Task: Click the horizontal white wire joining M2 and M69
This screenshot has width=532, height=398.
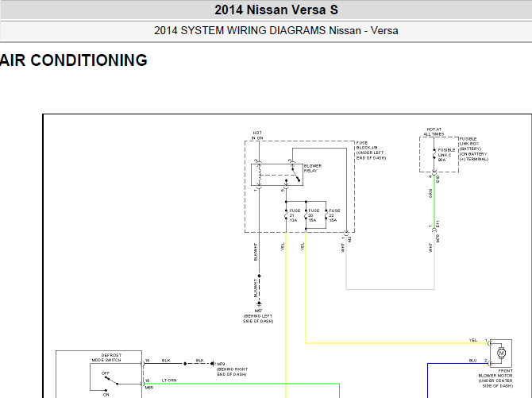Action: [390, 289]
